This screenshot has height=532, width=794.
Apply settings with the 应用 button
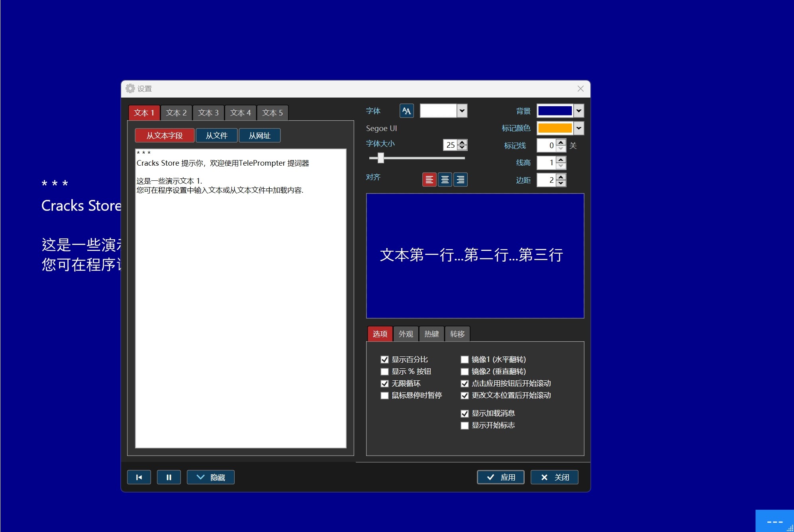coord(501,477)
